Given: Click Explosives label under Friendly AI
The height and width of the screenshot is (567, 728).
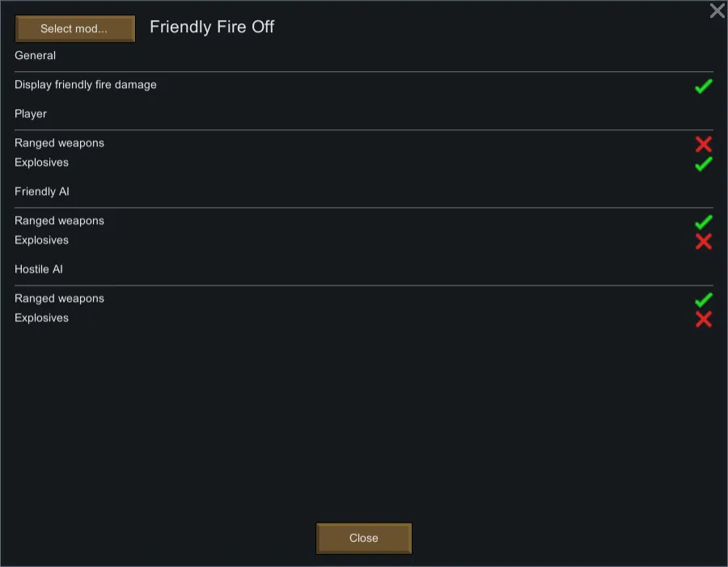Looking at the screenshot, I should (x=41, y=240).
